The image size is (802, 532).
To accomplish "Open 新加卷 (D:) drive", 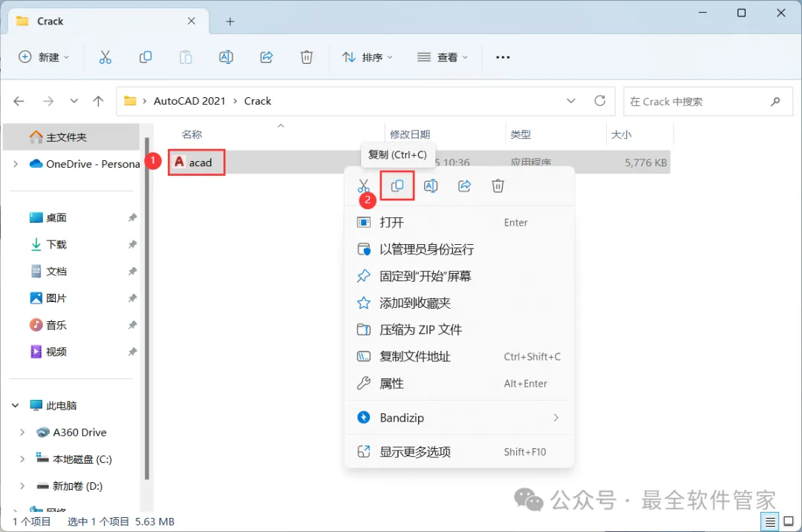I will (70, 486).
